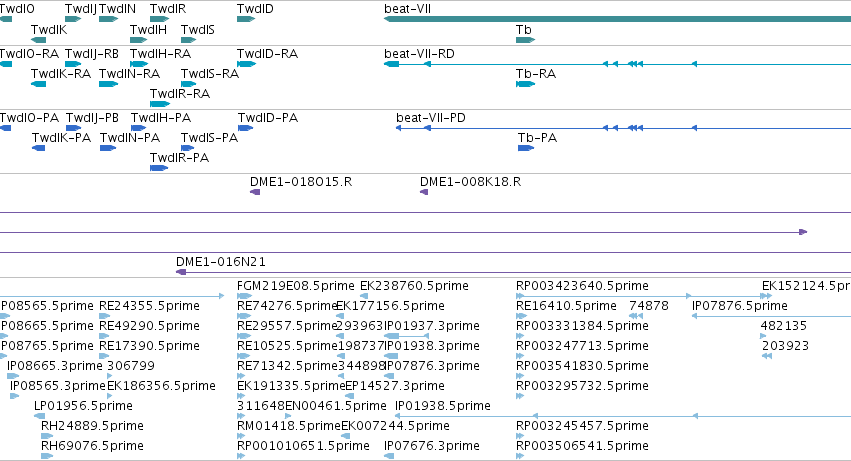851x461 pixels.
Task: Open the FGM219E08.5prime EST label
Action: (296, 286)
